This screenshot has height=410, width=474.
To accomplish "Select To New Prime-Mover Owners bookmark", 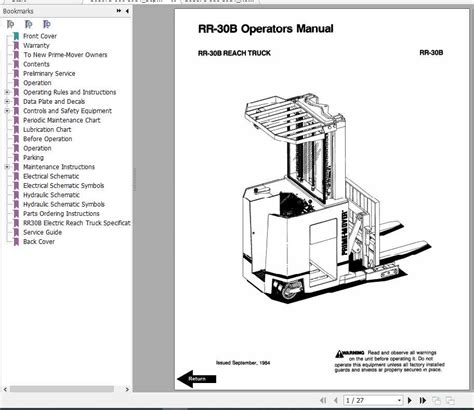I will pos(65,55).
